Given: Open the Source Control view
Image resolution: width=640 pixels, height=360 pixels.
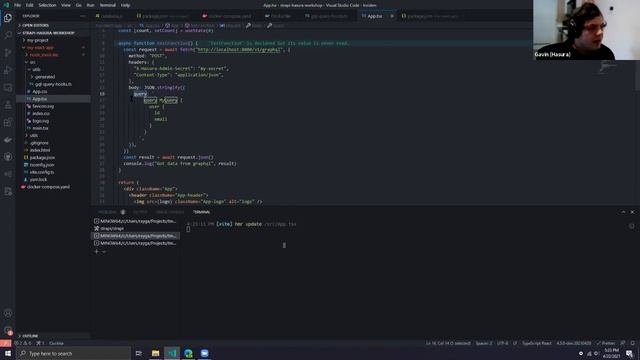Looking at the screenshot, I should tap(8, 53).
